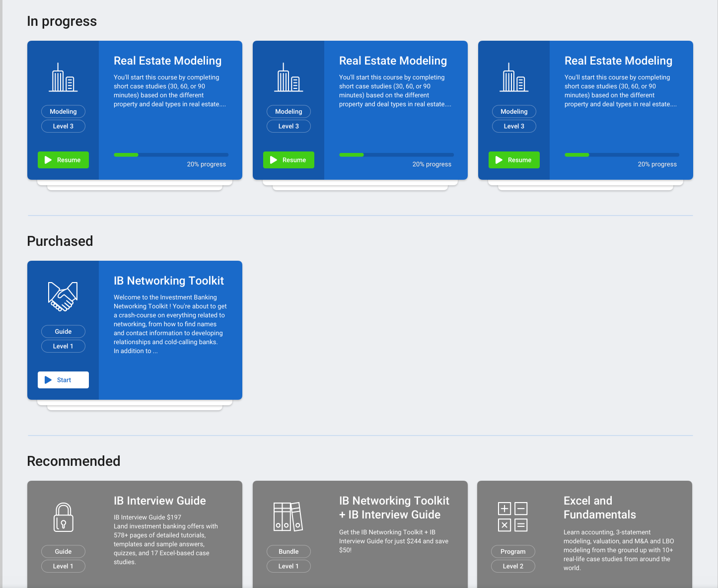
Task: Open the IB Networking Toolkit + IB Interview Guide title
Action: click(394, 508)
